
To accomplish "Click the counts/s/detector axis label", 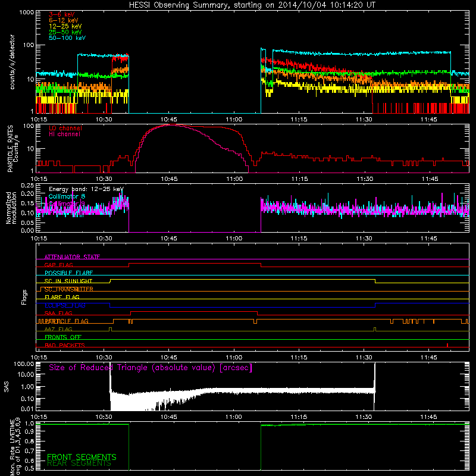I will coord(12,62).
